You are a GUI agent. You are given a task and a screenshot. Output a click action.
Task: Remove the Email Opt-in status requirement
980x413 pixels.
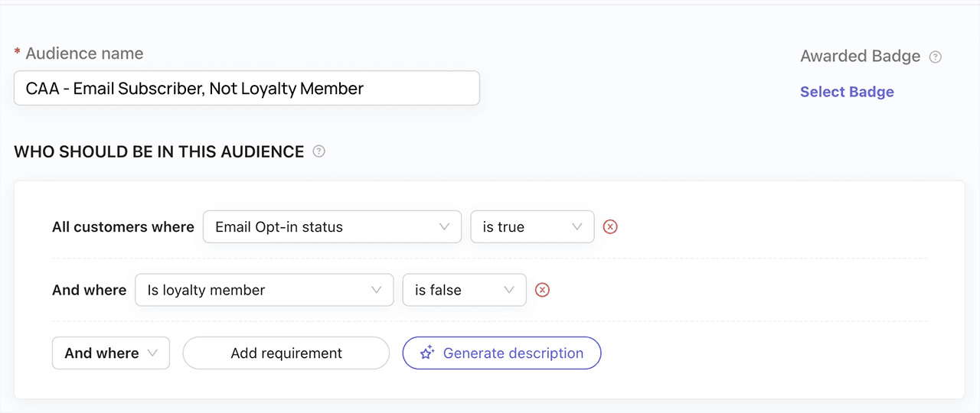pyautogui.click(x=610, y=227)
